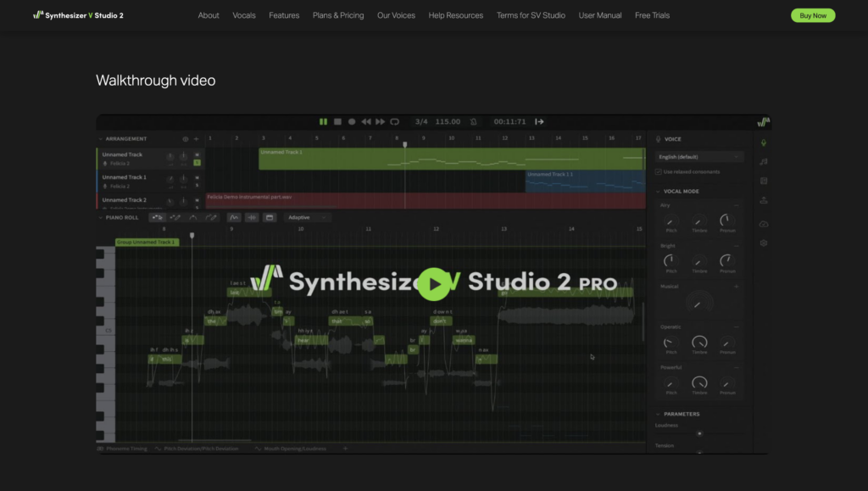Open Our Voices page
This screenshot has height=491, width=868.
397,15
